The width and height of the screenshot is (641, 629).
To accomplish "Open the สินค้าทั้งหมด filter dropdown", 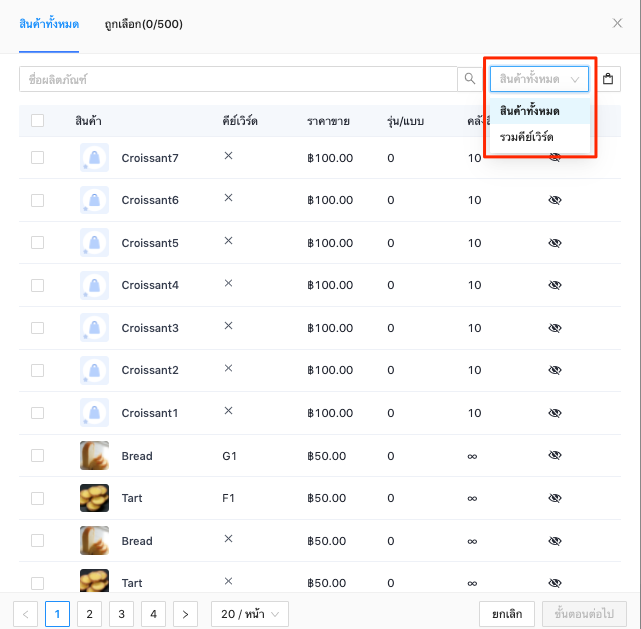I will pos(539,79).
